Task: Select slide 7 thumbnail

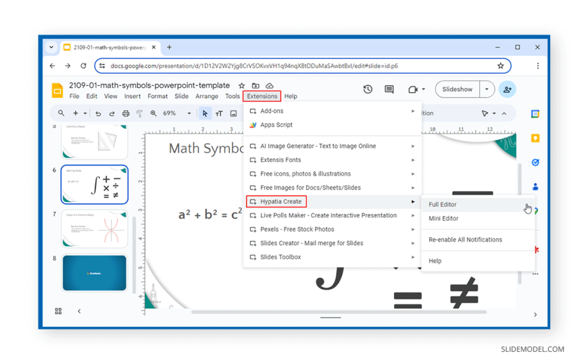Action: coord(95,229)
